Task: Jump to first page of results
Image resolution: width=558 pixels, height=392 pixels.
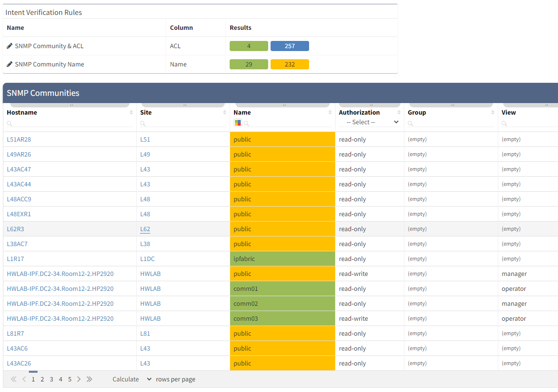Action: point(13,379)
